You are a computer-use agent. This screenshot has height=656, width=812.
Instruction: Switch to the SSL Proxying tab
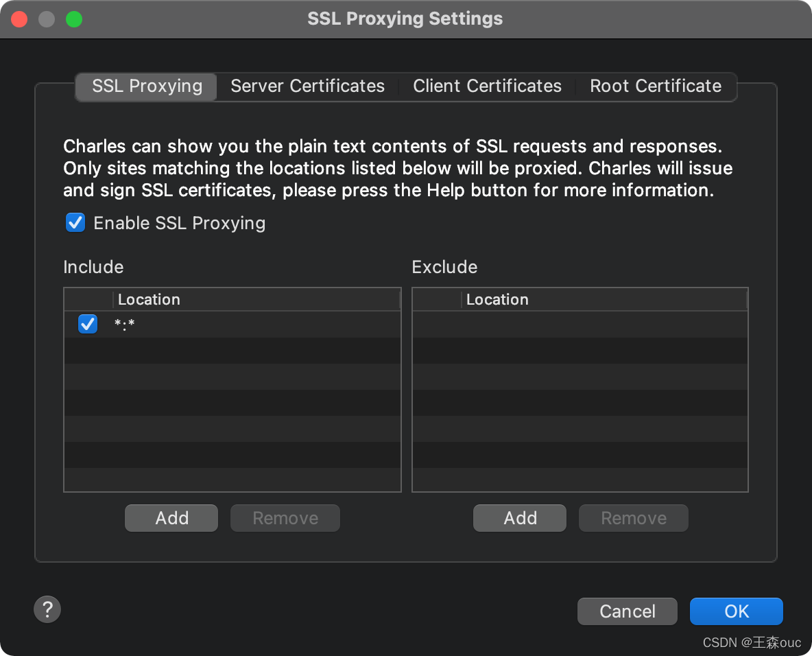pyautogui.click(x=147, y=86)
